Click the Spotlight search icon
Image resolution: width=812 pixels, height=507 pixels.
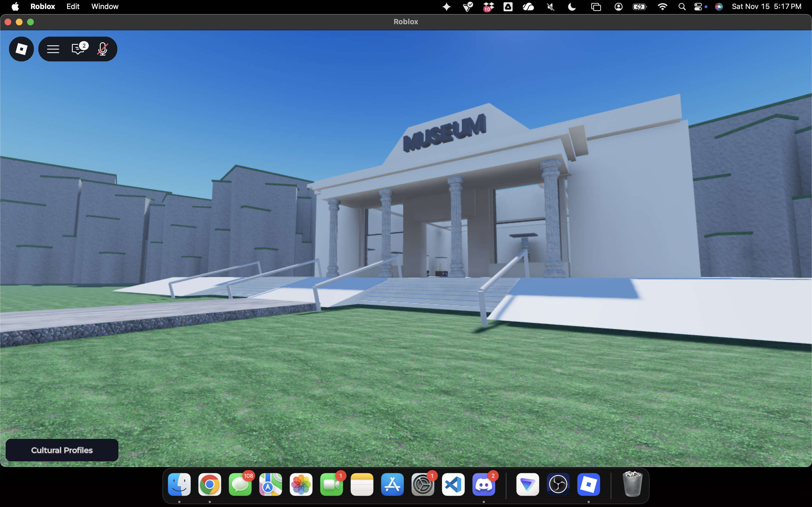(681, 7)
